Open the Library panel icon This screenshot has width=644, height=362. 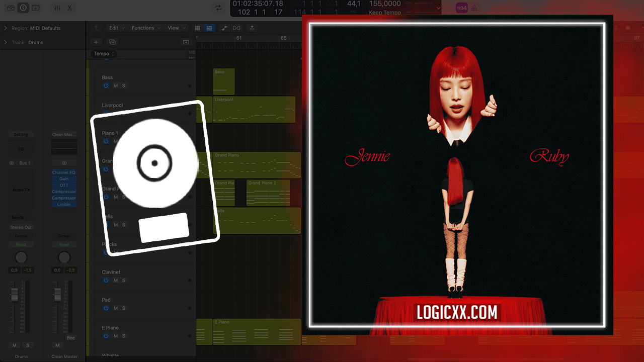pyautogui.click(x=11, y=8)
